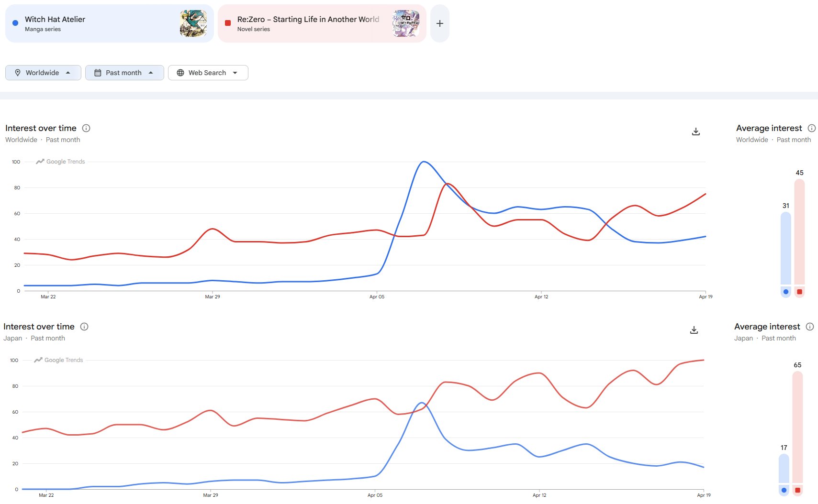Screen dimensions: 818x504
Task: Open the Worldwide location dropdown
Action: coord(43,73)
